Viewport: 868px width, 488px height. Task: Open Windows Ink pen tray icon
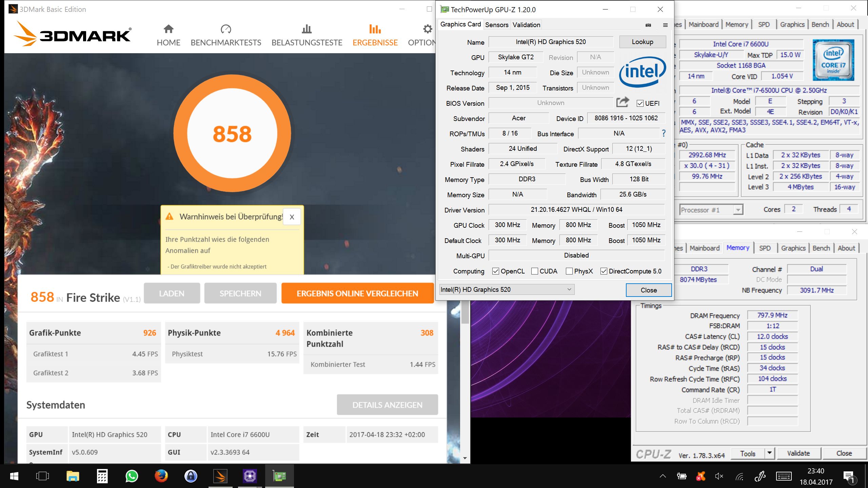[760, 476]
